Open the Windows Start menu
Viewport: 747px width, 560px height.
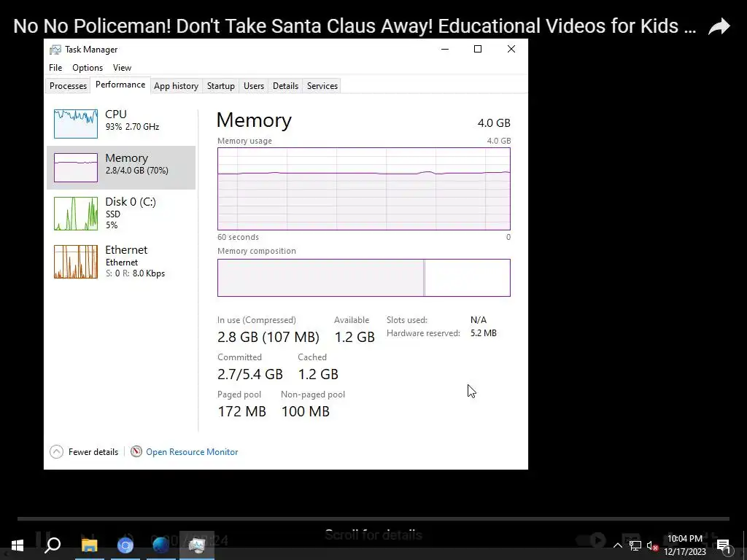18,545
